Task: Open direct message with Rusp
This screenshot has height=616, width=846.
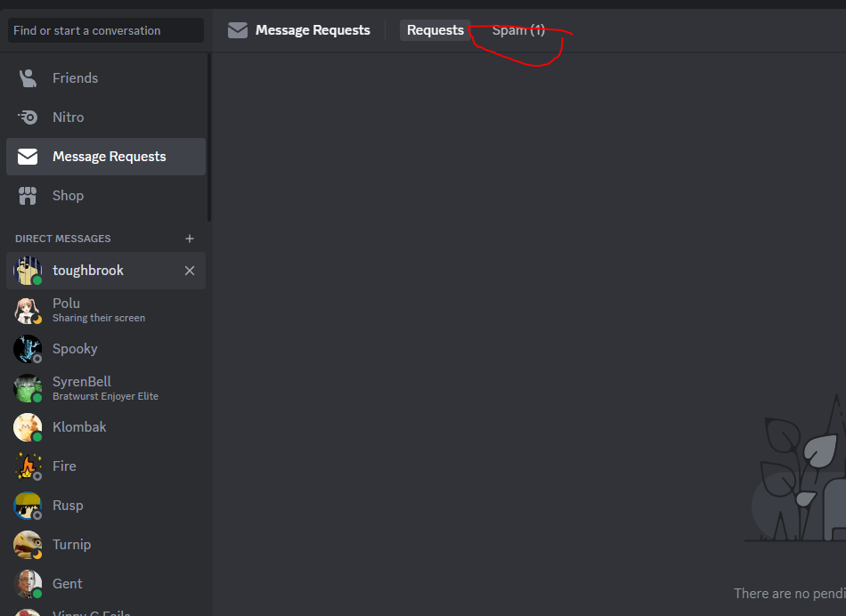Action: [106, 506]
